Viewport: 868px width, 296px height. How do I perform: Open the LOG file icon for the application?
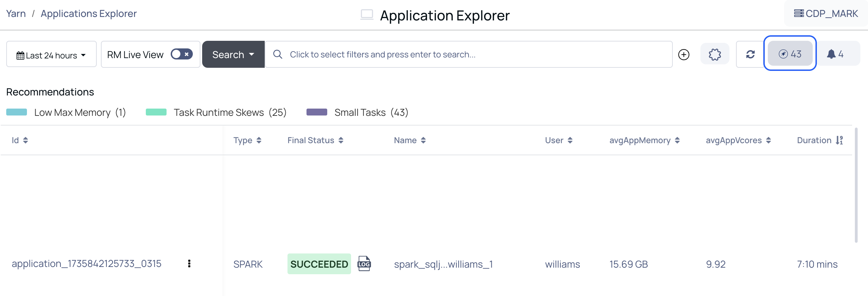(364, 264)
